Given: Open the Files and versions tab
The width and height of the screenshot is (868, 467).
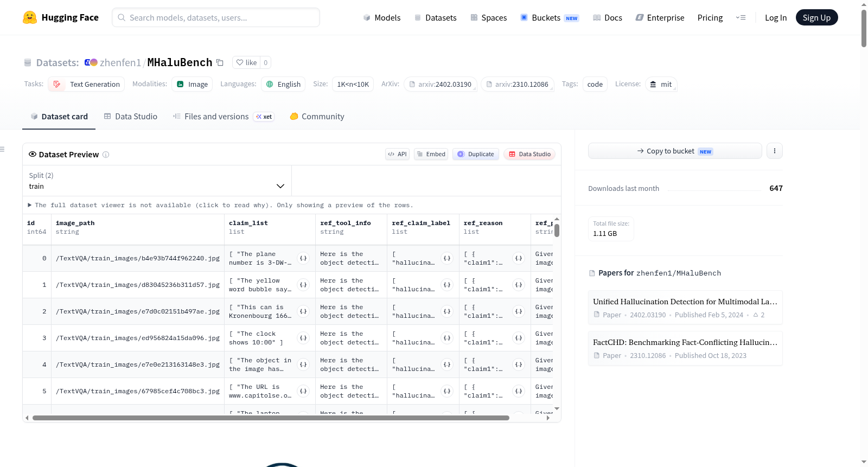Looking at the screenshot, I should 224,117.
